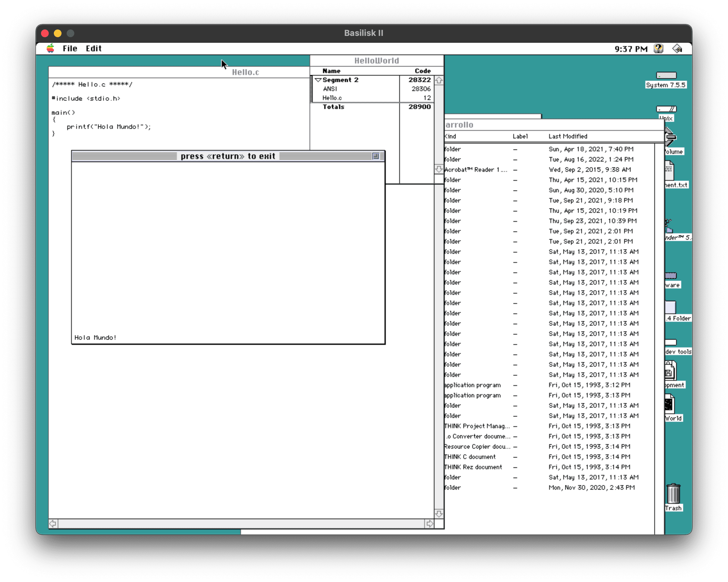Collapse the Segment 2 disclosure triangle
The height and width of the screenshot is (582, 728).
coord(318,80)
